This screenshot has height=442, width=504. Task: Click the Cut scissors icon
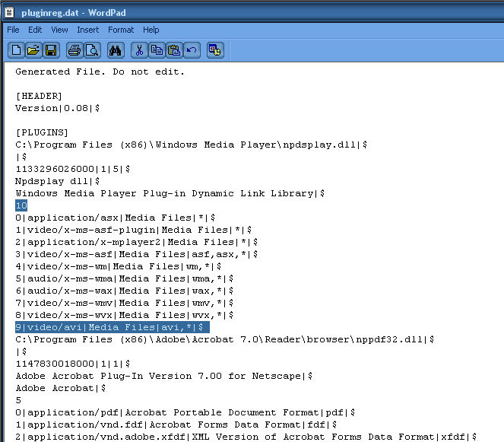click(139, 50)
